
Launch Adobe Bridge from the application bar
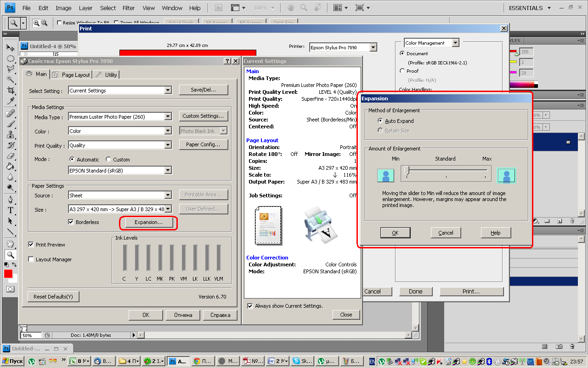pyautogui.click(x=219, y=8)
